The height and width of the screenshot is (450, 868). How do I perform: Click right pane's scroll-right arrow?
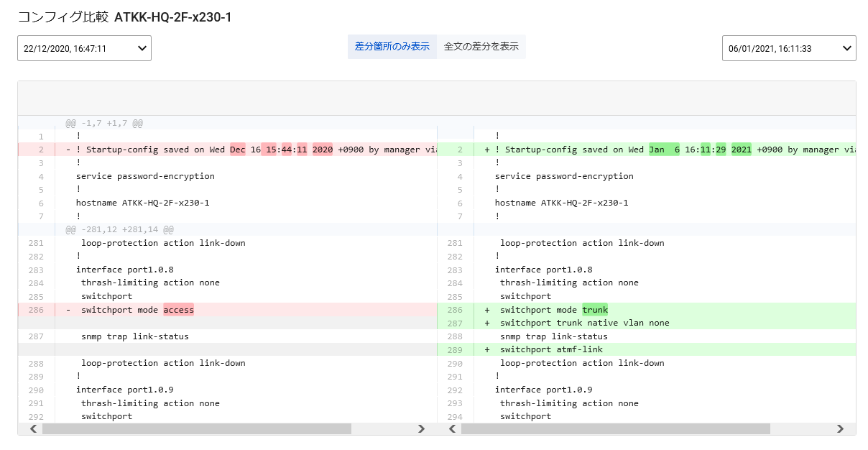(x=841, y=428)
